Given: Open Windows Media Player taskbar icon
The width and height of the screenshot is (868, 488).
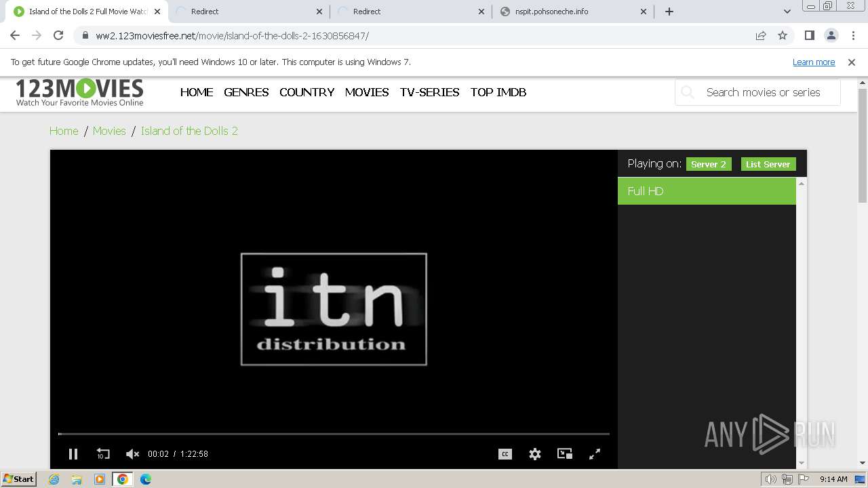Looking at the screenshot, I should 100,479.
